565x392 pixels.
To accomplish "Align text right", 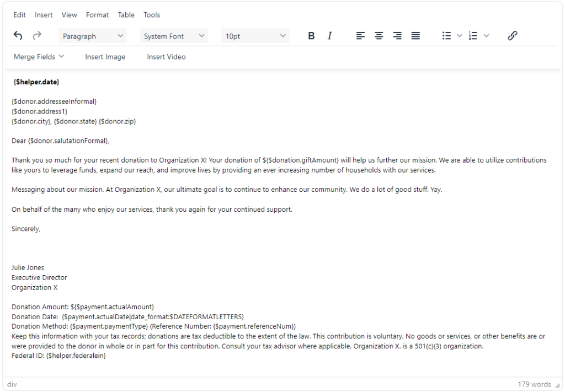I will click(397, 36).
